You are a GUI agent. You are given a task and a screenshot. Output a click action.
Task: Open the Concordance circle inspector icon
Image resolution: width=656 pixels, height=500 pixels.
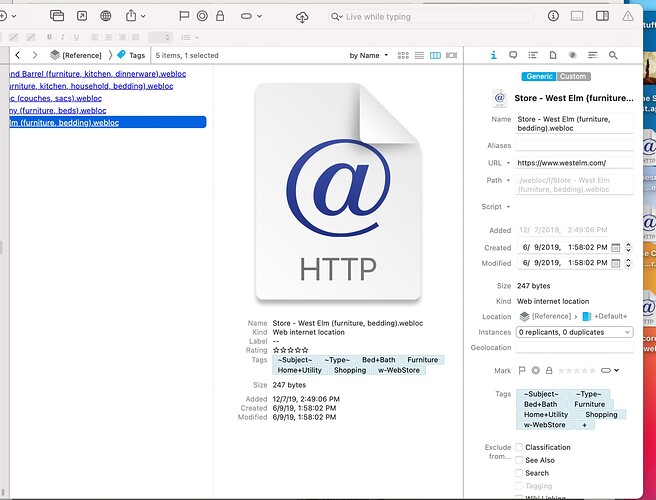click(572, 55)
